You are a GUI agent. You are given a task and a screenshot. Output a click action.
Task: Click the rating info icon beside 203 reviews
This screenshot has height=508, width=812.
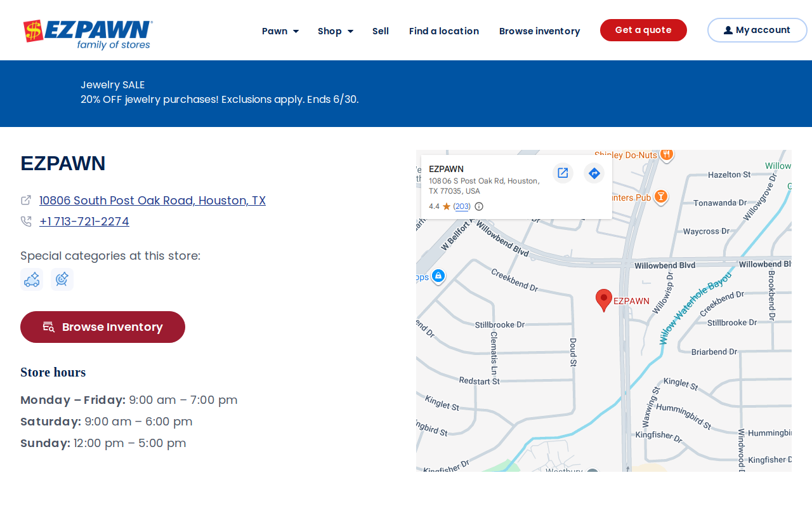pos(479,206)
